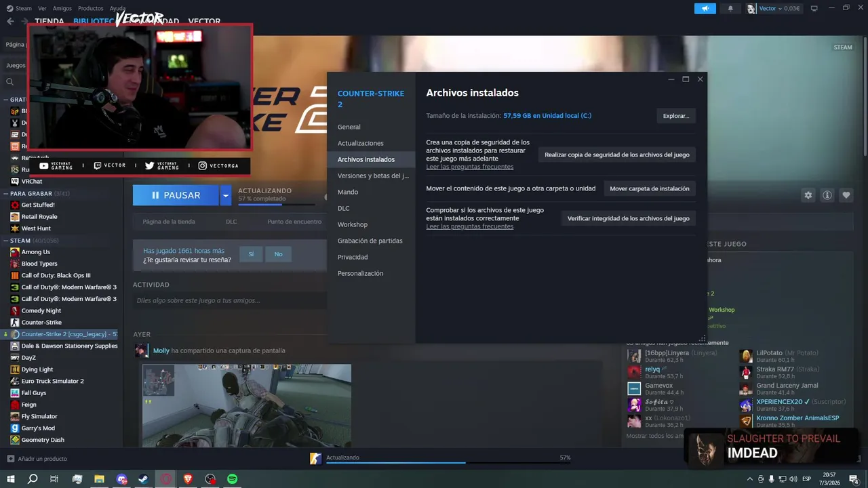Select Grabación de partidas section
Screen dimensions: 868x488
(371, 241)
